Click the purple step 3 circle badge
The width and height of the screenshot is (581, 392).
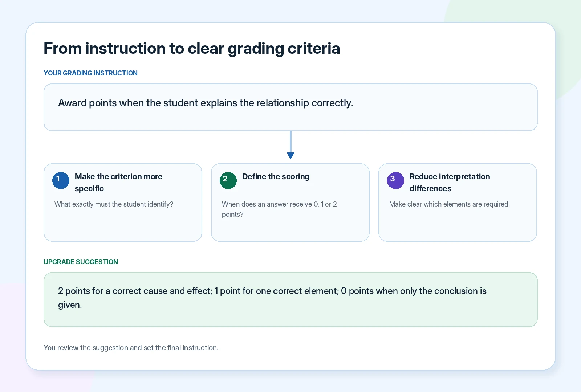click(x=395, y=180)
